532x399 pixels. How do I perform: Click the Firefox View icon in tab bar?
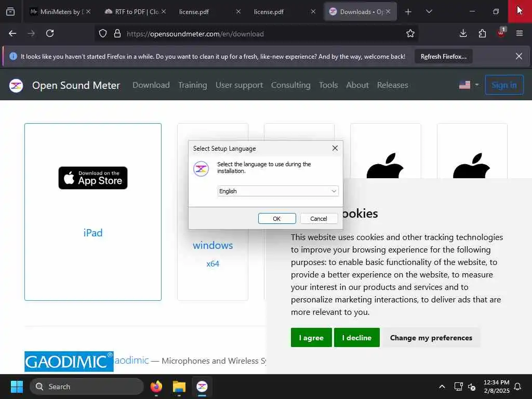10,11
